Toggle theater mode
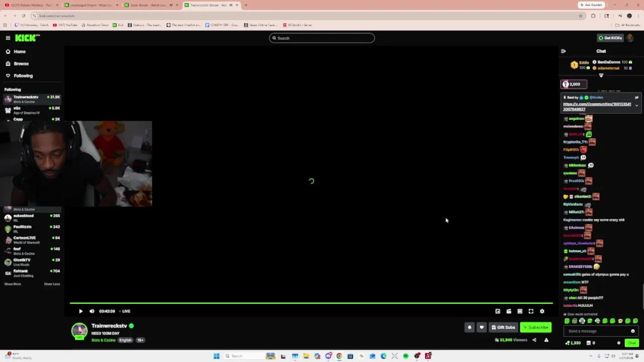Screen dimensions: 644x362 520,311
